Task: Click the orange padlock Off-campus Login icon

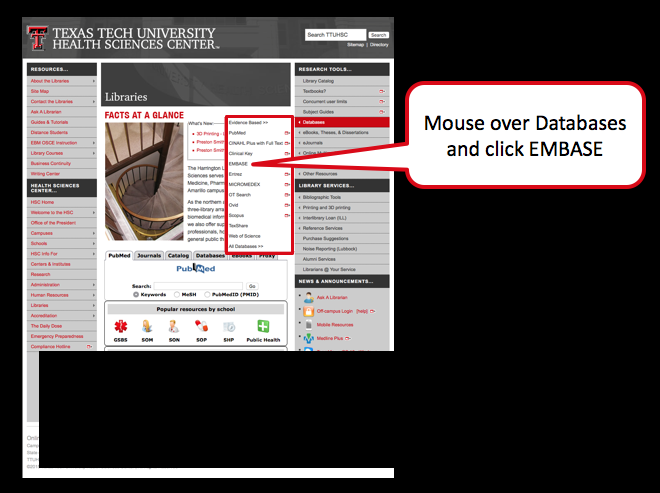Action: (x=309, y=311)
